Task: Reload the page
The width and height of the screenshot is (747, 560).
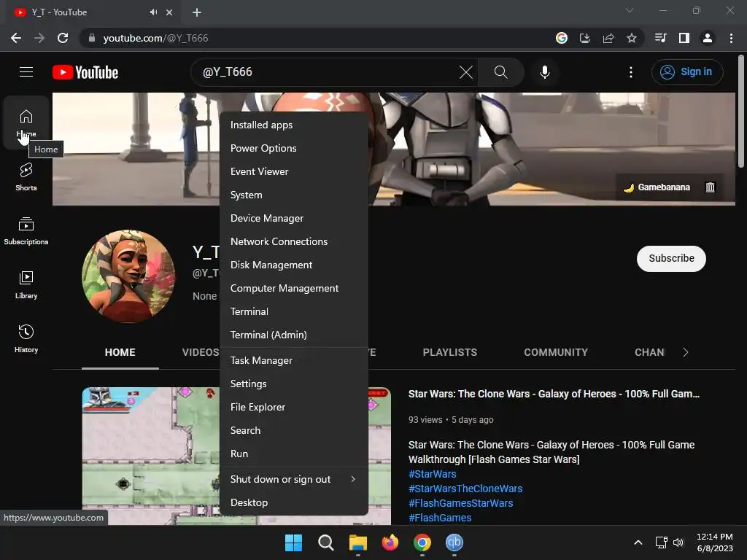Action: 63,38
